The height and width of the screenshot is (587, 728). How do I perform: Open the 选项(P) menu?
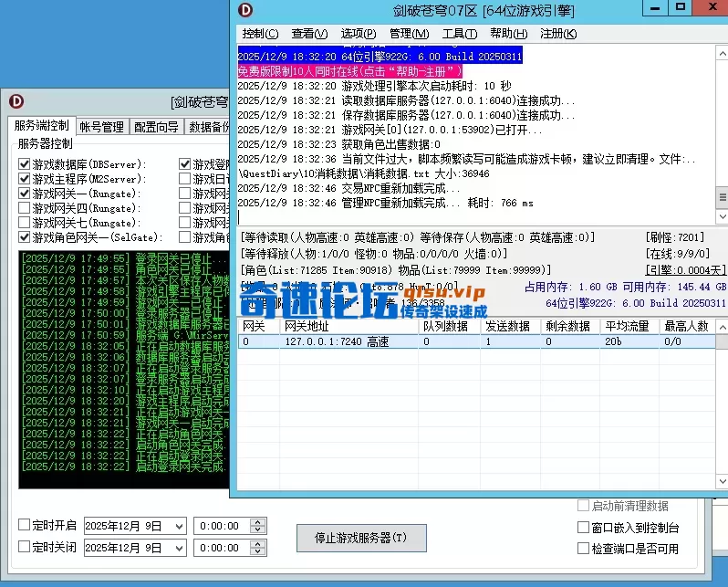tap(358, 34)
